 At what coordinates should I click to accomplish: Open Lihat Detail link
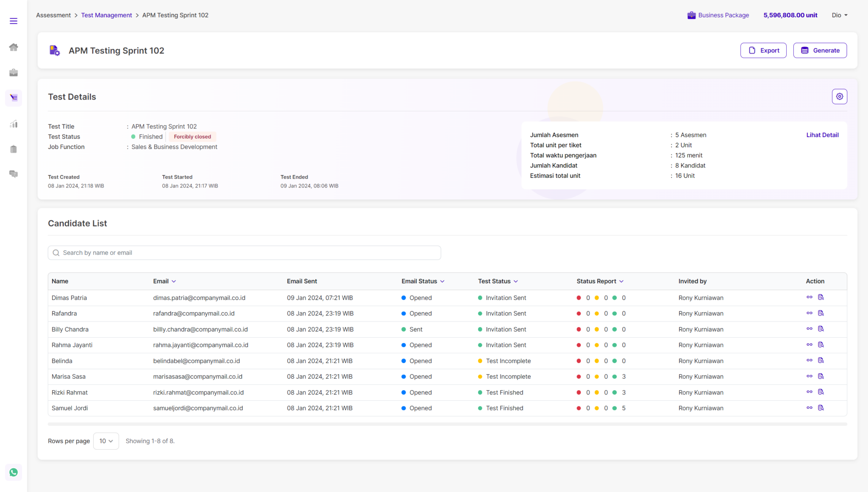tap(822, 135)
